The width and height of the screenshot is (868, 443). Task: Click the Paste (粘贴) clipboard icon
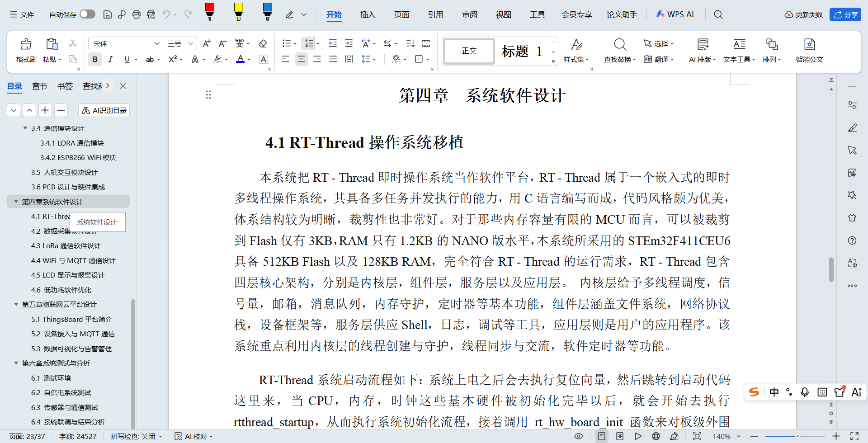click(x=52, y=44)
